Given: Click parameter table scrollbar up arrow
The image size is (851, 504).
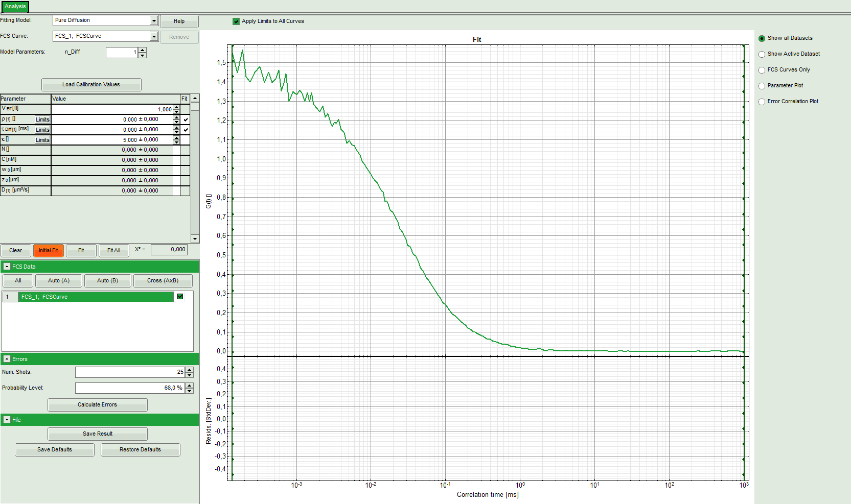Looking at the screenshot, I should click(x=195, y=98).
